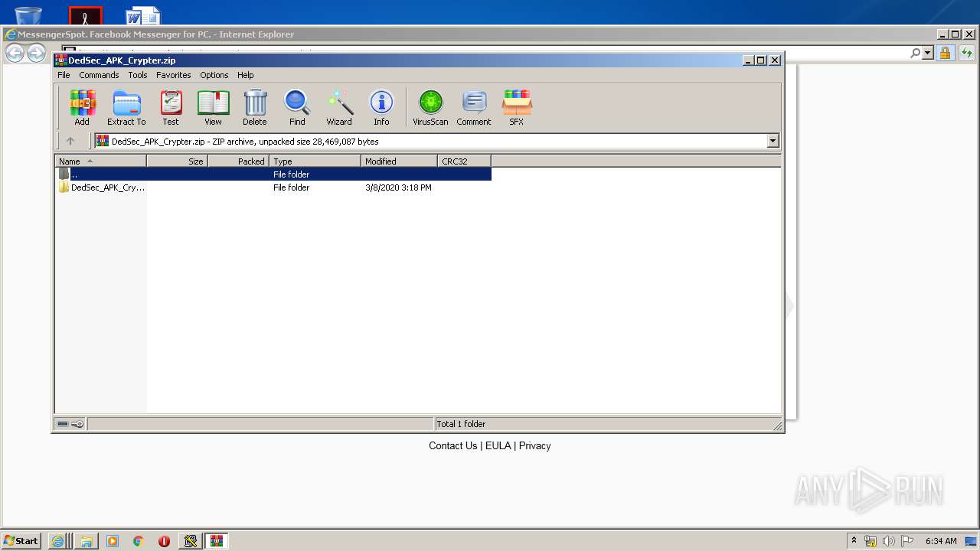
Task: Sort by the CRC32 column header
Action: 464,161
